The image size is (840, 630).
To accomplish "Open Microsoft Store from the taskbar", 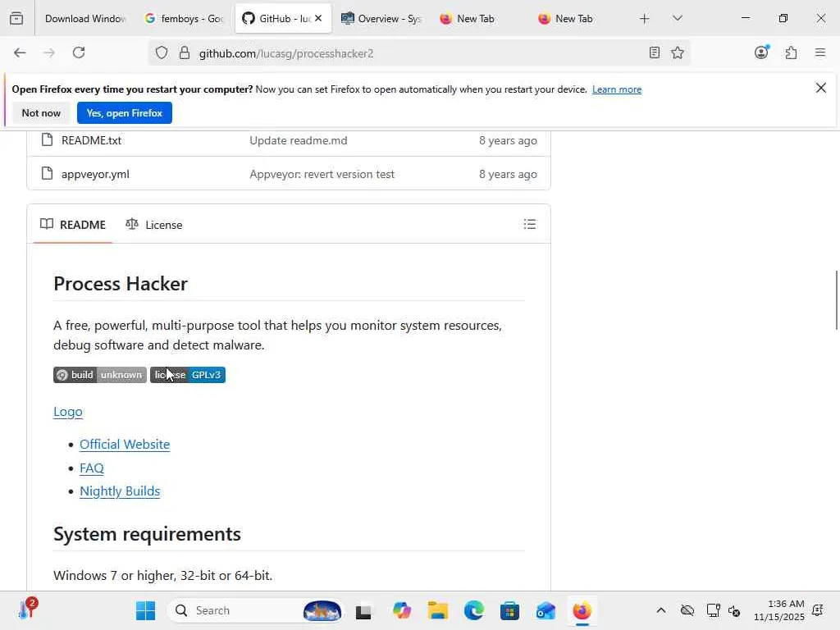I will click(509, 610).
